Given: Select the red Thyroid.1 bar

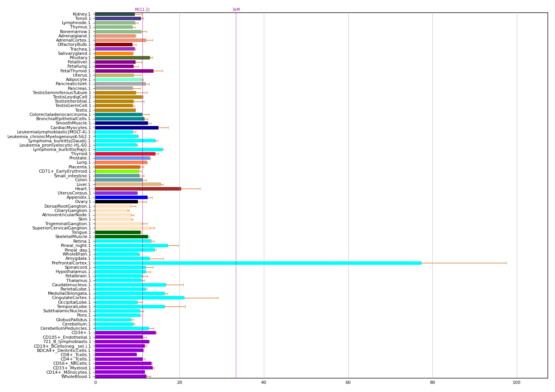Looking at the screenshot, I should click(125, 154).
